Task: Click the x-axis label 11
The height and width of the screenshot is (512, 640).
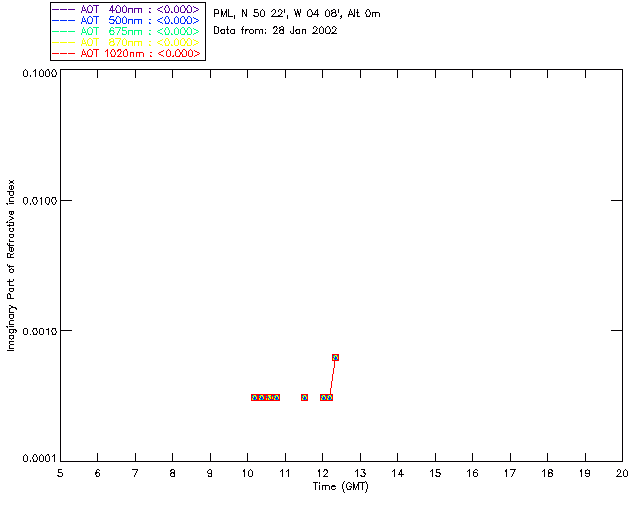Action: pyautogui.click(x=285, y=473)
